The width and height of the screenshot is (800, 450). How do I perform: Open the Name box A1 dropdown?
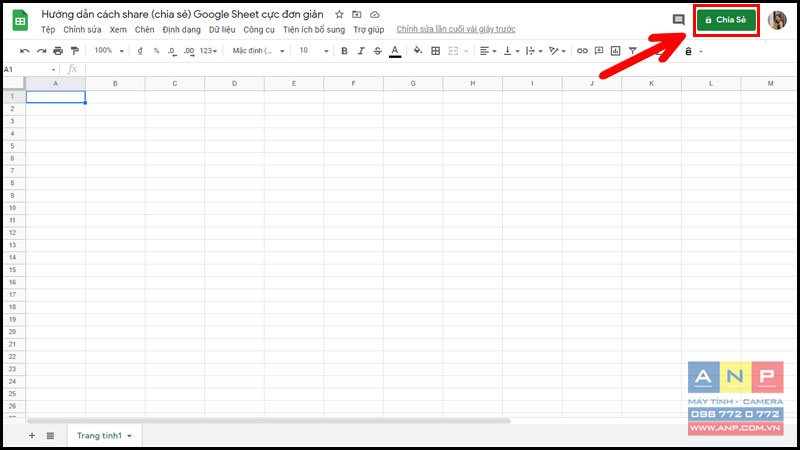[54, 69]
